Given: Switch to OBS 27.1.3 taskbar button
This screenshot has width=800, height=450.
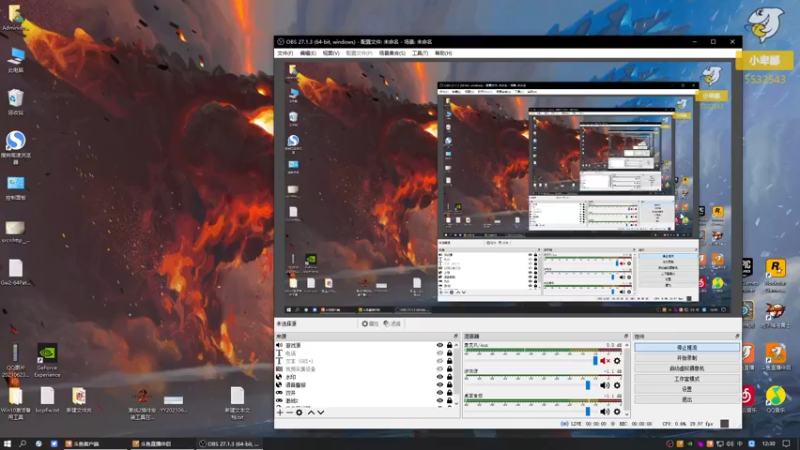Looking at the screenshot, I should tap(229, 444).
